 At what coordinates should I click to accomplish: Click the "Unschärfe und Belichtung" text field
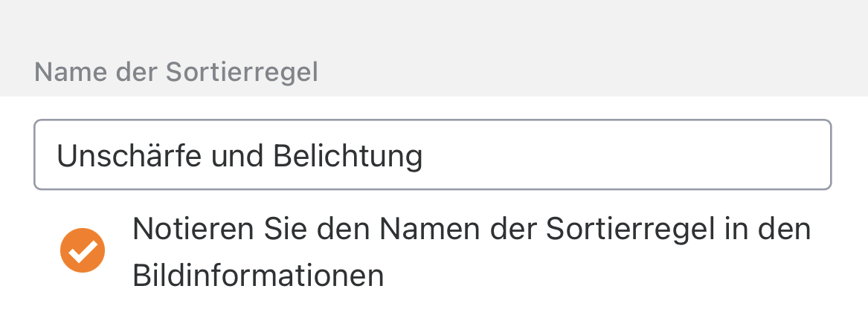tap(431, 155)
